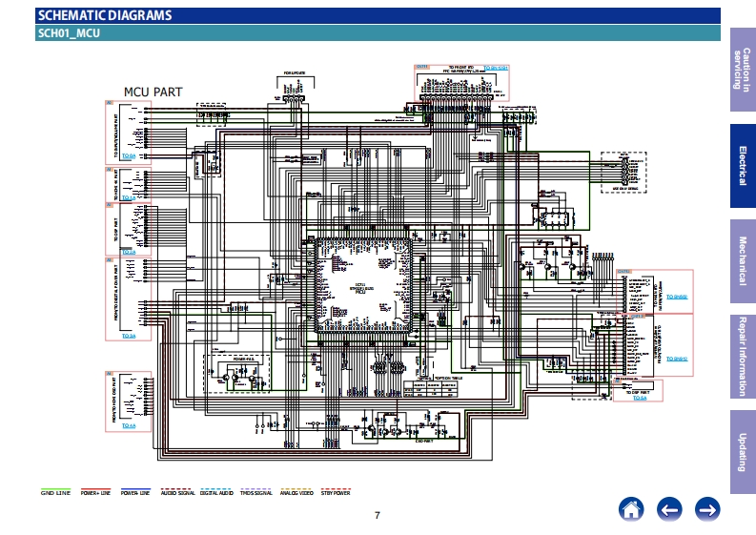Click the TO 2A link for power part
This screenshot has width=756, height=535.
(x=130, y=337)
